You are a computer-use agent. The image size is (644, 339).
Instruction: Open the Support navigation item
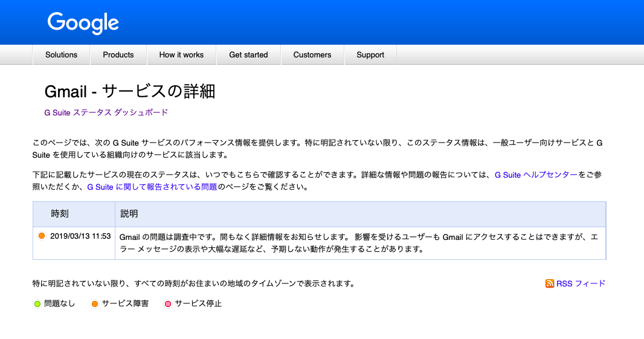tap(370, 55)
